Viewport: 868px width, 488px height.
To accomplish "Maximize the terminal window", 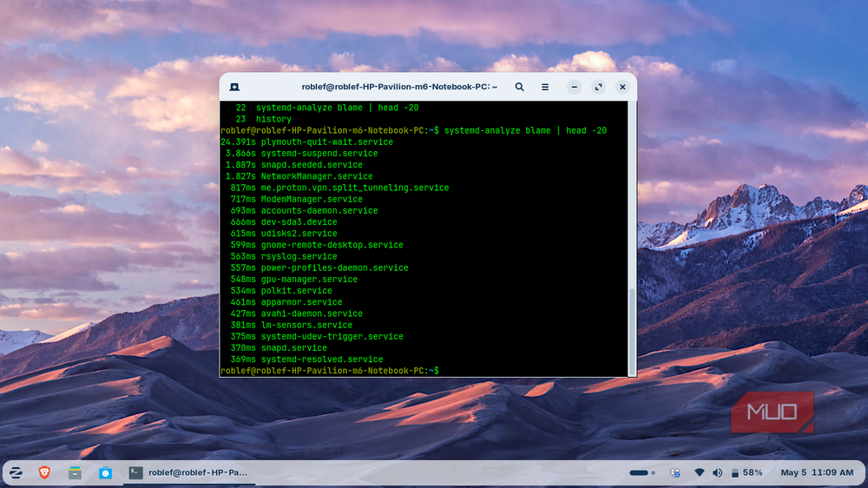I will 598,87.
